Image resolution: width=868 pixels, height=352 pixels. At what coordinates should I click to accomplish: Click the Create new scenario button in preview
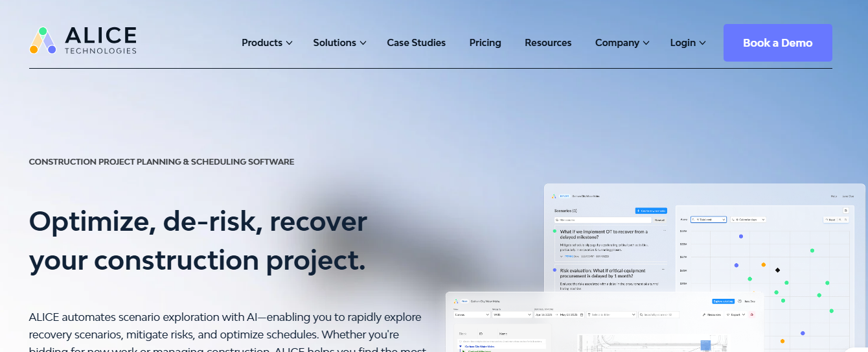pos(651,211)
